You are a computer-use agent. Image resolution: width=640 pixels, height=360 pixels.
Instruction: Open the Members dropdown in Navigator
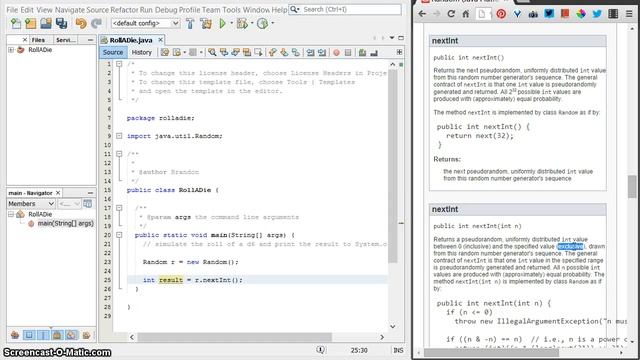(31, 203)
